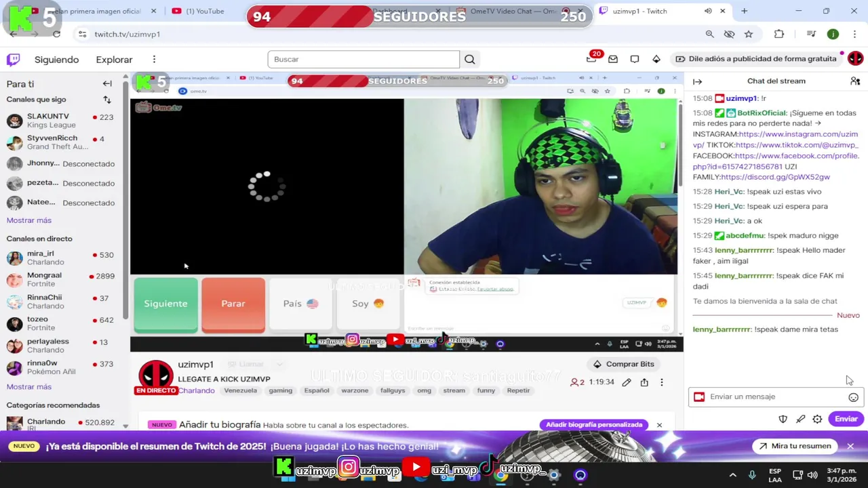Screen dimensions: 868x488
Task: Bookmark this page with the star icon
Action: (749, 34)
